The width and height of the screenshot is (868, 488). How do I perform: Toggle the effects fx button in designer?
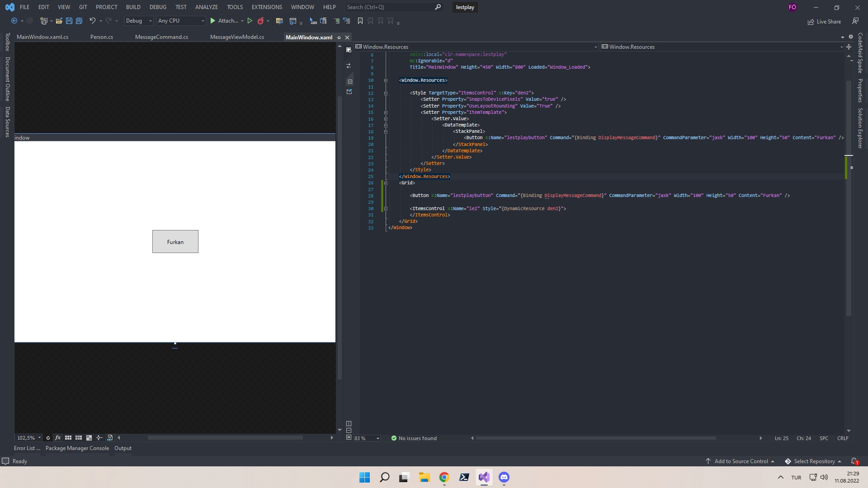[58, 438]
